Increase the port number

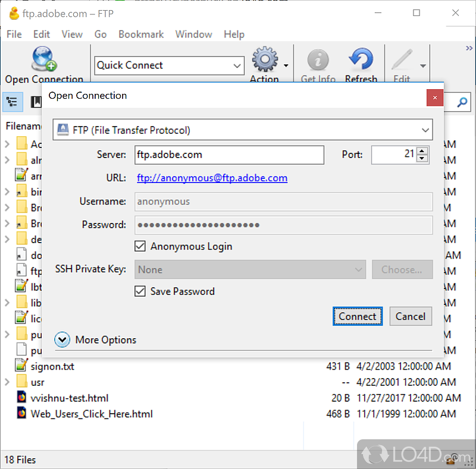(x=422, y=151)
